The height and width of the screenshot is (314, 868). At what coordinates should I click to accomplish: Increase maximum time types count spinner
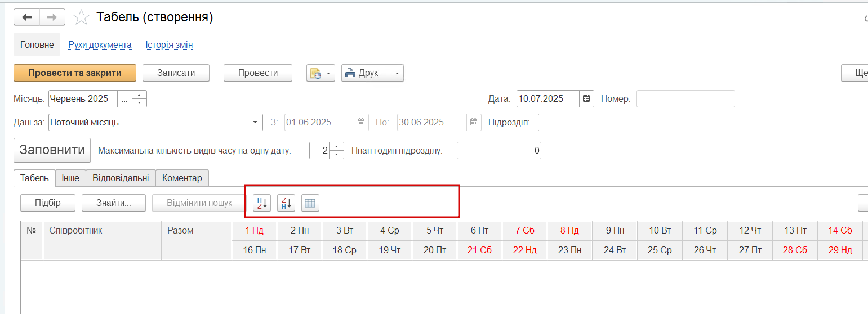(336, 146)
